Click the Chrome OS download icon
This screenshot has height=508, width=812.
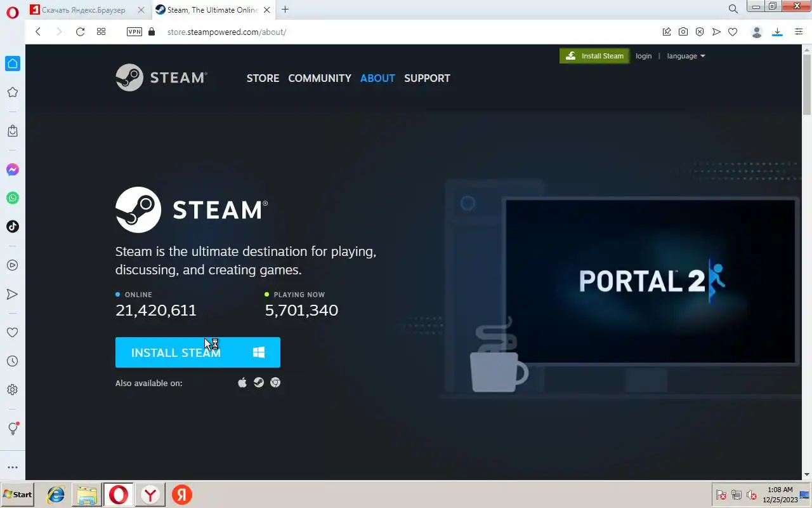point(275,382)
